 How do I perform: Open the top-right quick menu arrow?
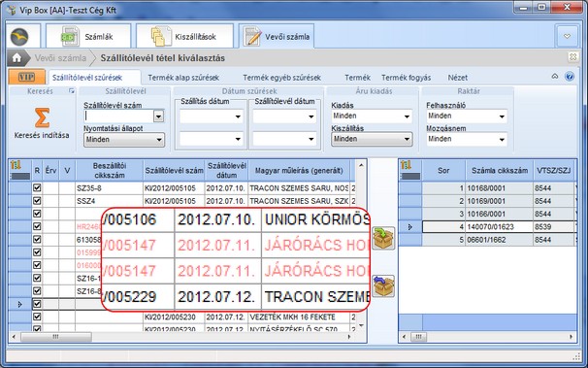(567, 36)
